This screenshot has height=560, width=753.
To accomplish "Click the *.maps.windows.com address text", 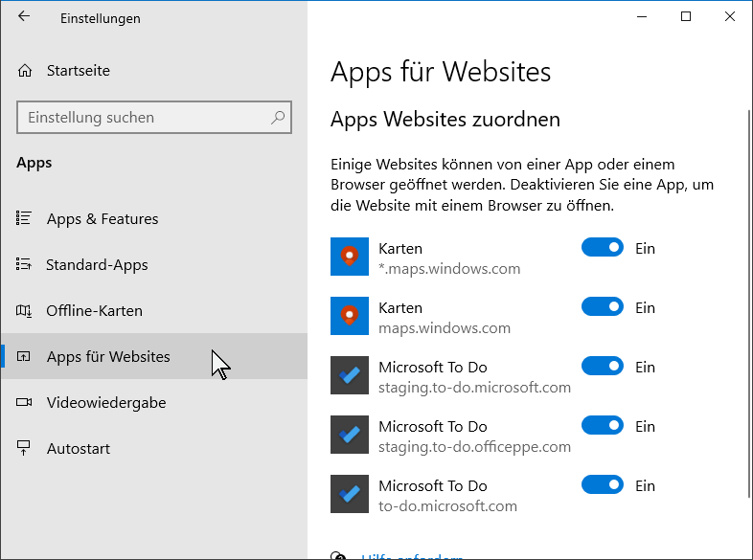I will click(449, 269).
